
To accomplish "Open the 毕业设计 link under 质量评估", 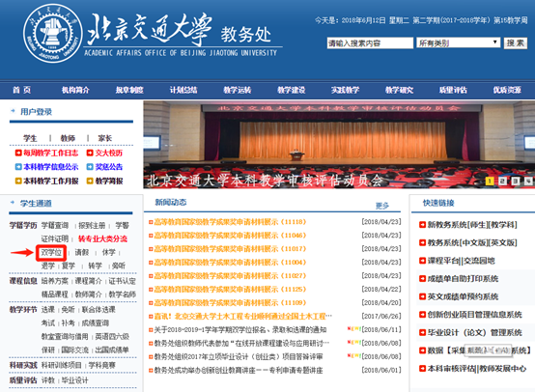I will click(74, 380).
